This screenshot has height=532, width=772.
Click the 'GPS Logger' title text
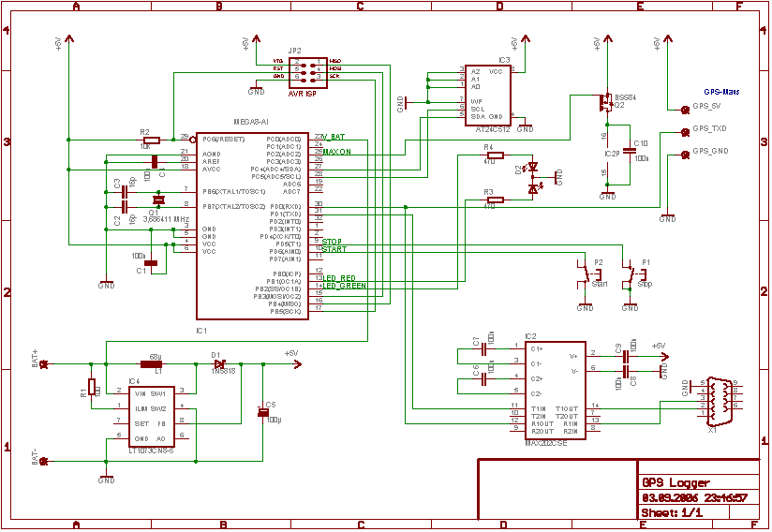click(675, 482)
